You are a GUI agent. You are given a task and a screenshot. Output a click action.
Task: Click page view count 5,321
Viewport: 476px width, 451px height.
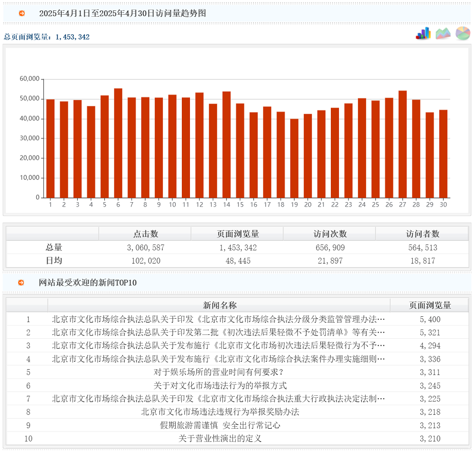pyautogui.click(x=430, y=333)
